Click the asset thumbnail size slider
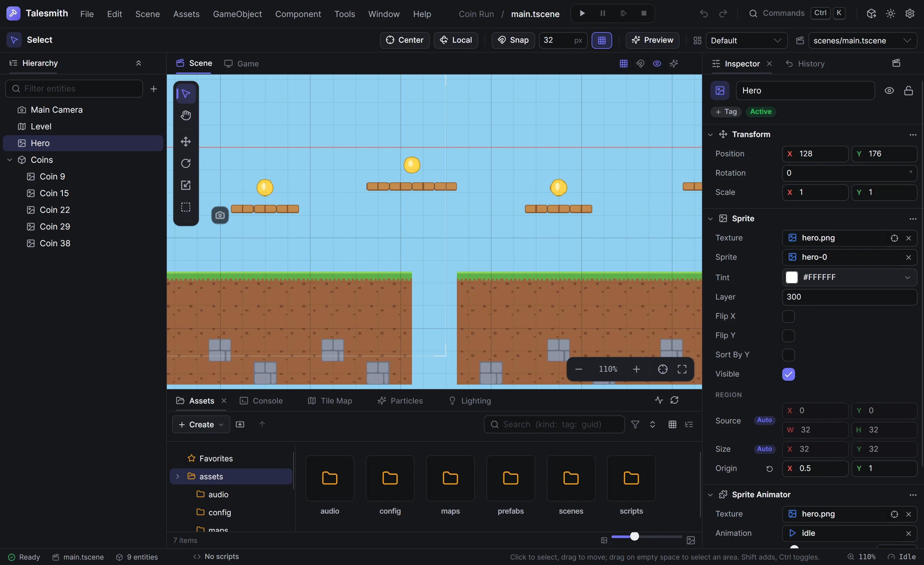 click(646, 536)
